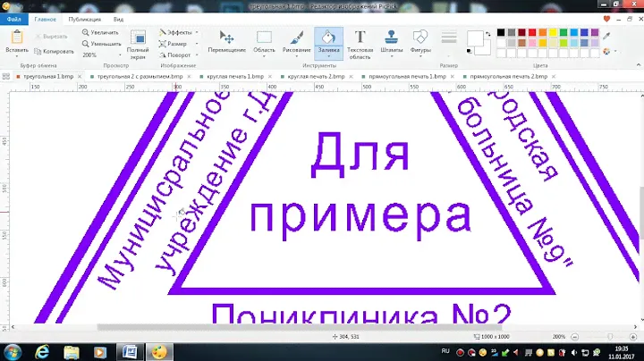This screenshot has width=644, height=361.
Task: Click the Увеличить zoom in icon
Action: [x=101, y=31]
